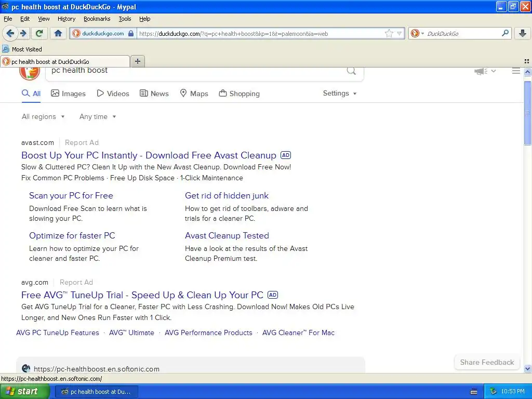
Task: Open the megaphone announcements icon
Action: (481, 71)
